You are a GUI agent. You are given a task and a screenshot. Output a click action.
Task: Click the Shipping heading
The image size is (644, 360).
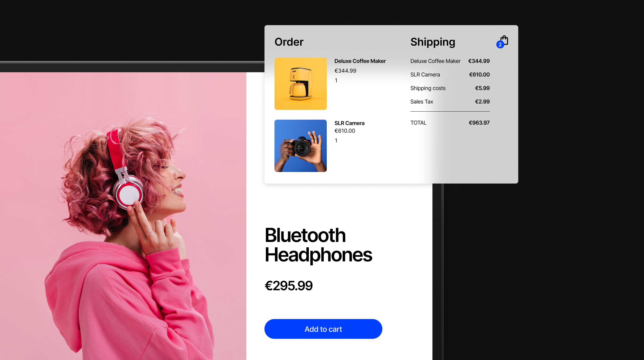[x=433, y=42]
